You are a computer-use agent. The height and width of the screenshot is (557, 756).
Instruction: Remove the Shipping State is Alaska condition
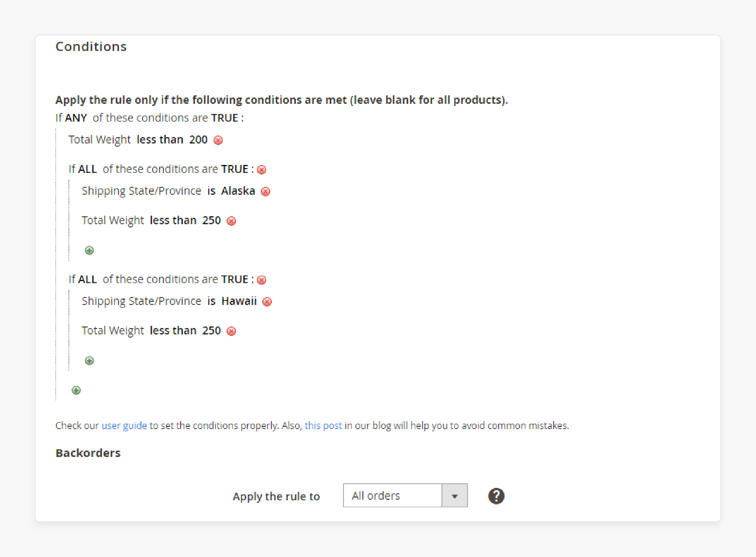(x=266, y=192)
